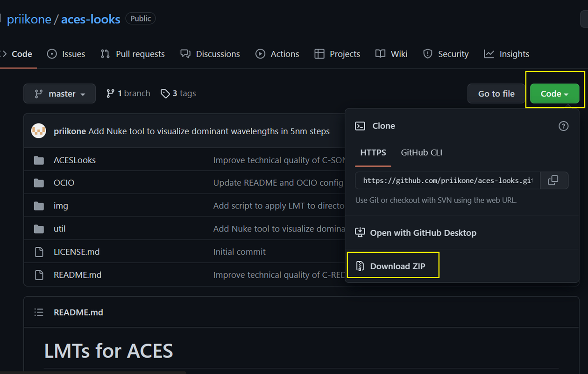The width and height of the screenshot is (588, 374).
Task: Open the Security tab
Action: (446, 54)
